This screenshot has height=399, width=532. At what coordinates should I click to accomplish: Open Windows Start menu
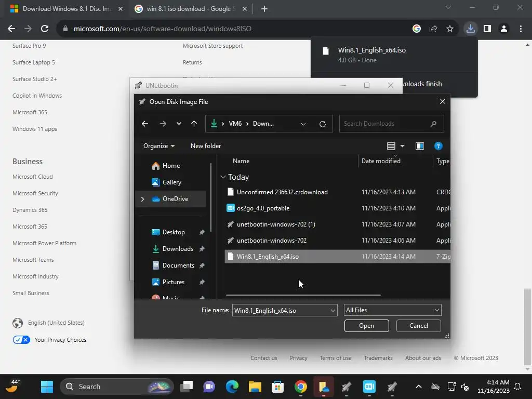pyautogui.click(x=47, y=387)
